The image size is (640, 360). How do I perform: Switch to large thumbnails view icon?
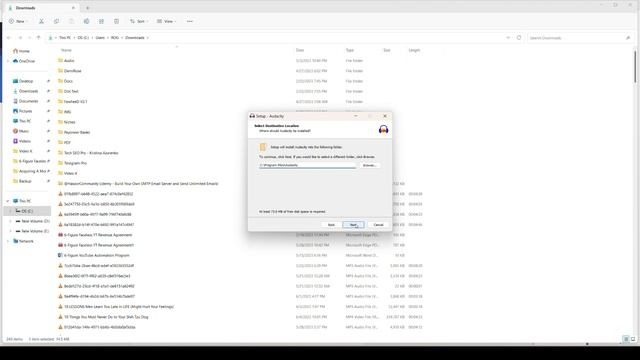click(x=633, y=339)
